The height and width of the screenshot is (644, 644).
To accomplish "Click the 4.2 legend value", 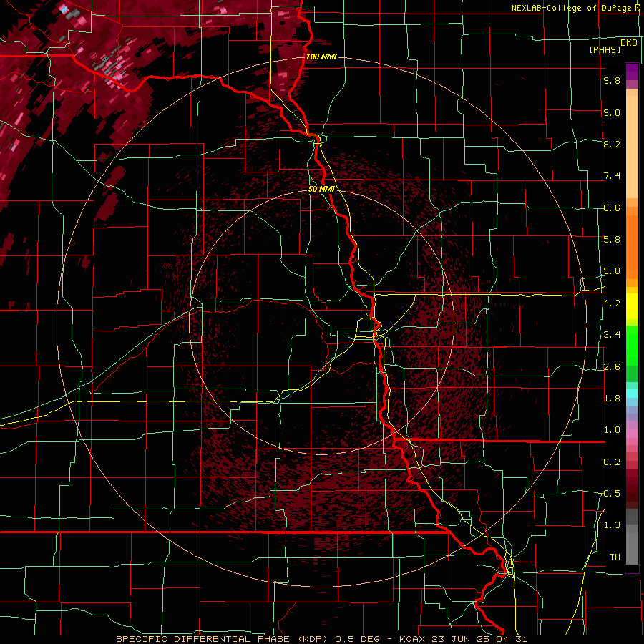I will click(612, 303).
